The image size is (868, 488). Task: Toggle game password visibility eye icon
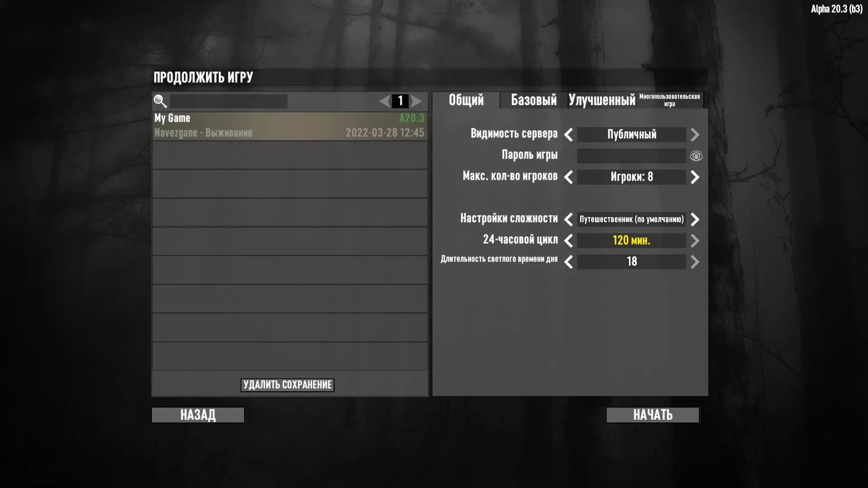pyautogui.click(x=696, y=156)
